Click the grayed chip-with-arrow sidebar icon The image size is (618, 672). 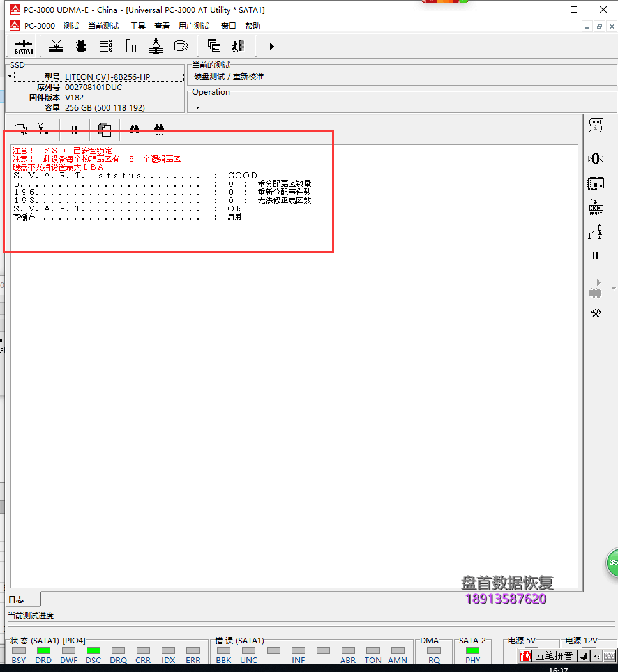(x=595, y=289)
